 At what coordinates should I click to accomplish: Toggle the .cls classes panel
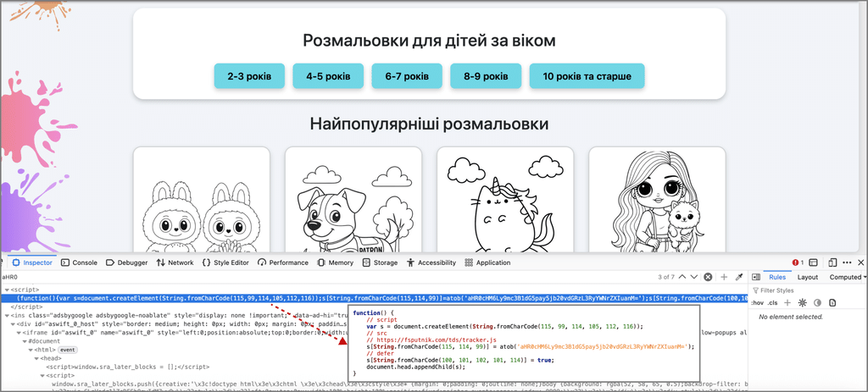pyautogui.click(x=772, y=302)
